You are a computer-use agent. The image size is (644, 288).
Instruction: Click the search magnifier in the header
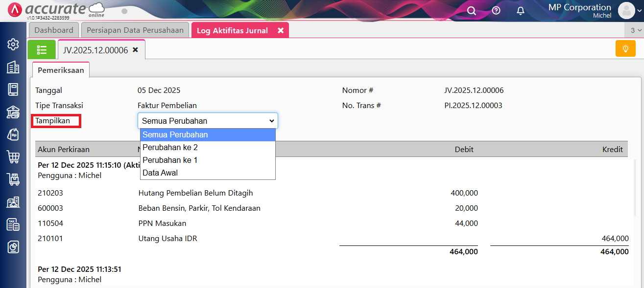[471, 11]
